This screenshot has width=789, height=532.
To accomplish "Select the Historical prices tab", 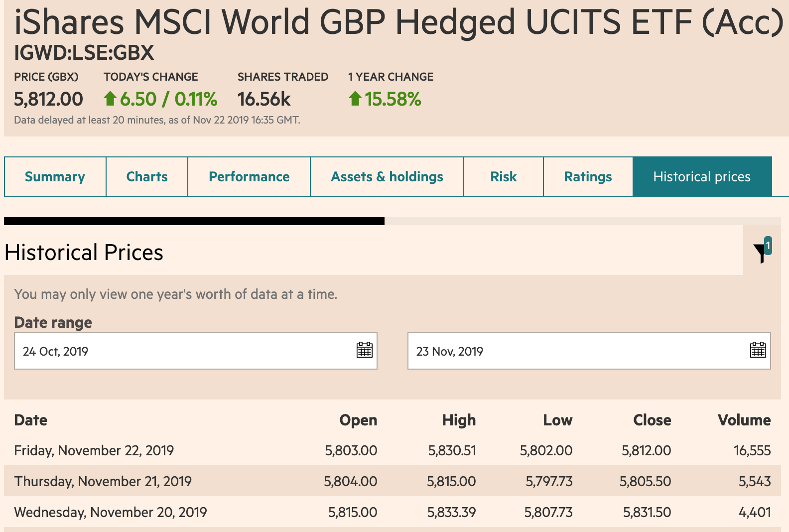I will tap(701, 177).
